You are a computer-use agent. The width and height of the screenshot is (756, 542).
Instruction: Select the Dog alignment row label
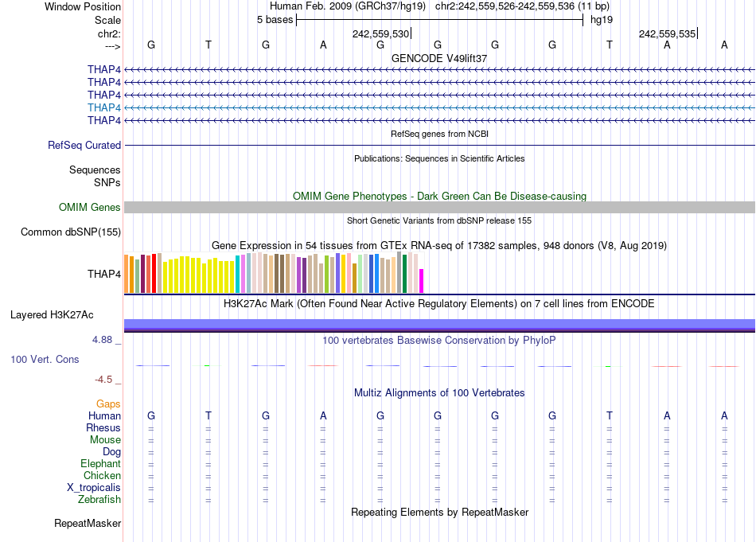click(112, 452)
